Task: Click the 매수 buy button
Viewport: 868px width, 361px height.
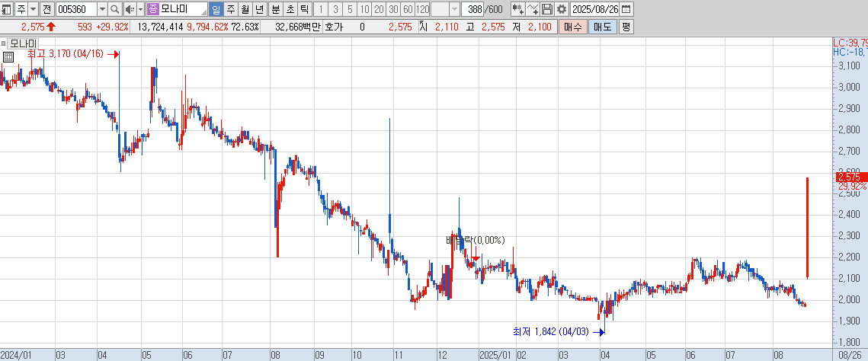Action: click(x=573, y=27)
